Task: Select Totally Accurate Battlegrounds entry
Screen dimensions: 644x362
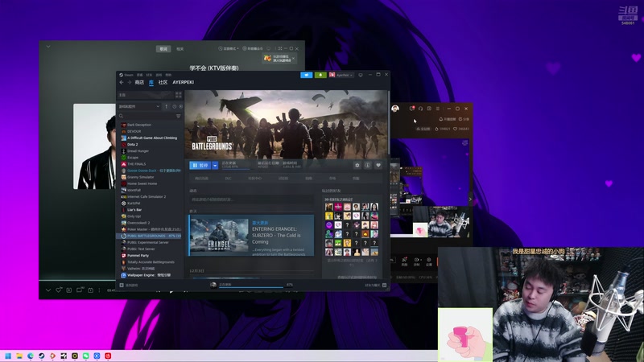Action: 151,262
